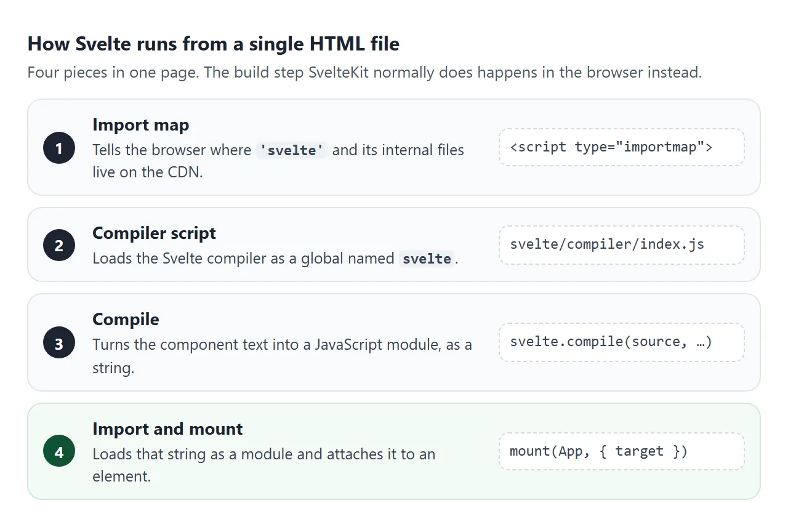Click the step 3 number badge
788x532 pixels.
(x=59, y=343)
